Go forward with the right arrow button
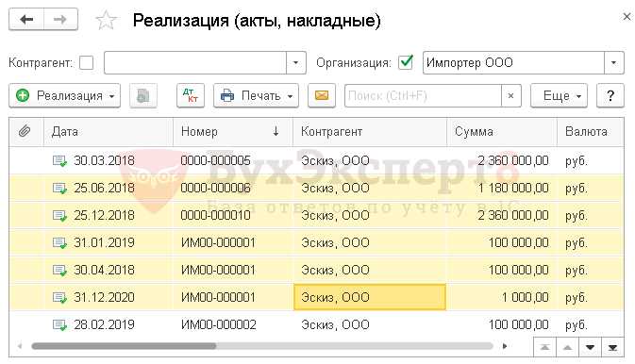The width and height of the screenshot is (635, 364). [60, 20]
